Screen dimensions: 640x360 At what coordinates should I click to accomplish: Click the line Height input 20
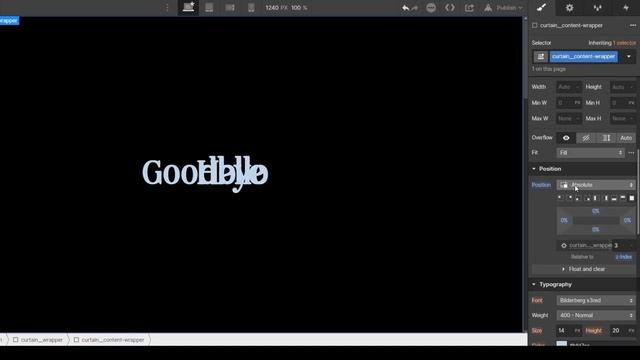tap(623, 331)
